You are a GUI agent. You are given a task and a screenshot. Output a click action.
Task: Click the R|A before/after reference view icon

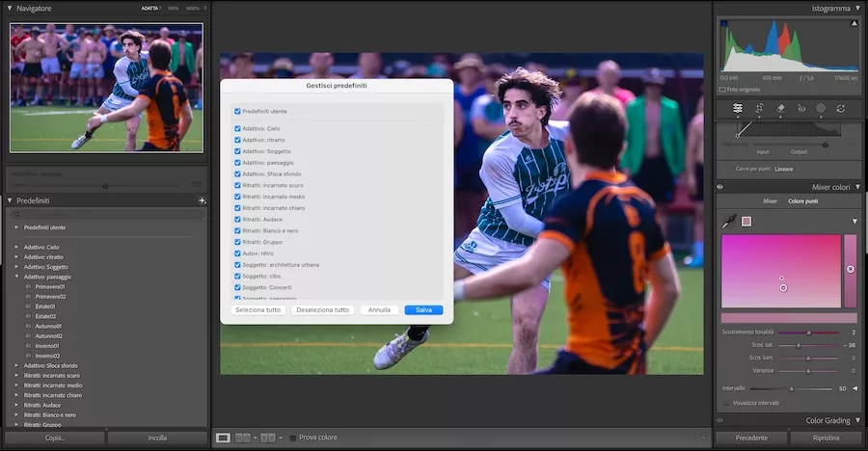(242, 438)
